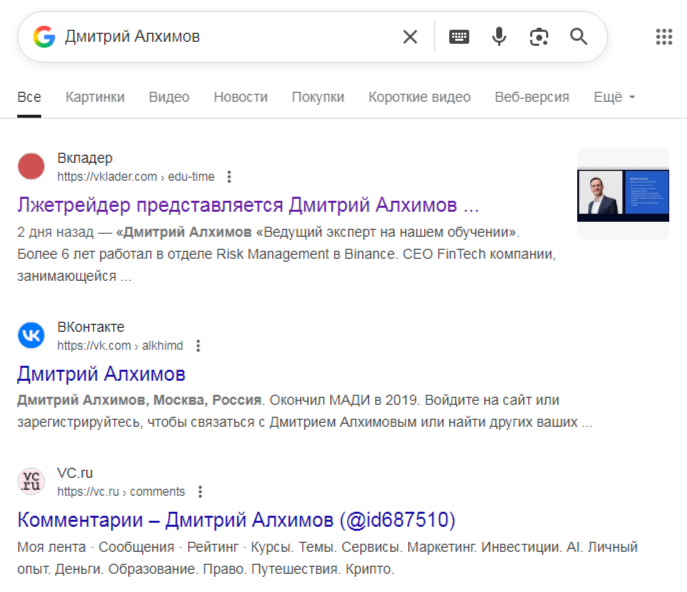This screenshot has width=687, height=592.
Task: Open three-dot menu for vk.com result
Action: 198,346
